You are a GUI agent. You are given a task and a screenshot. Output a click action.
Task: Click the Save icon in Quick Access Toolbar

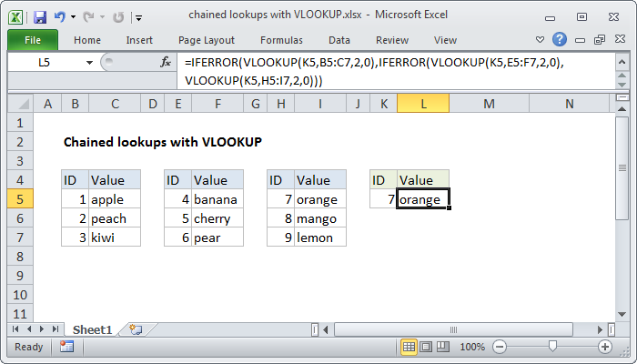[x=40, y=17]
